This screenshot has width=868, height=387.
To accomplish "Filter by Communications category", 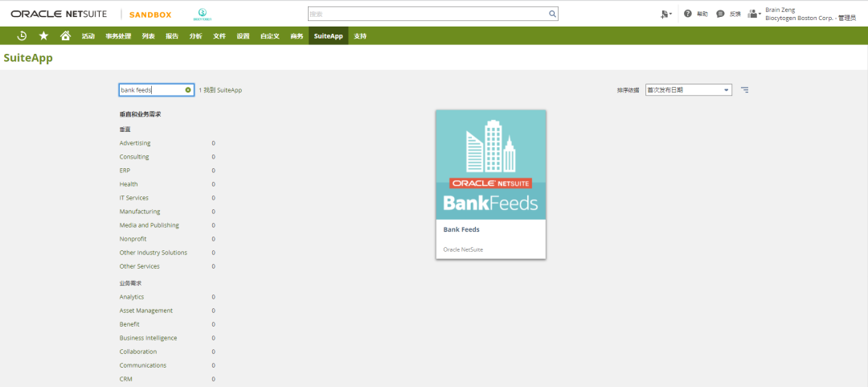I will tap(143, 365).
